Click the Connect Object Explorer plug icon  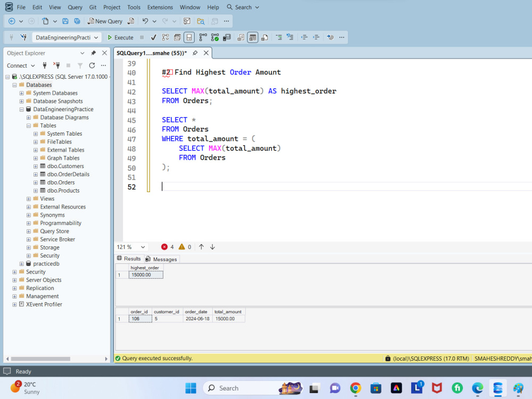tap(45, 65)
